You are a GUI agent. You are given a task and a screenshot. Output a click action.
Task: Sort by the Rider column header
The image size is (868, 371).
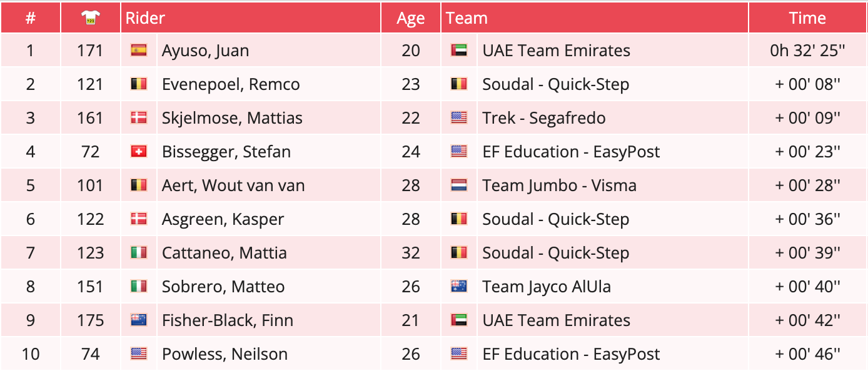click(x=145, y=18)
